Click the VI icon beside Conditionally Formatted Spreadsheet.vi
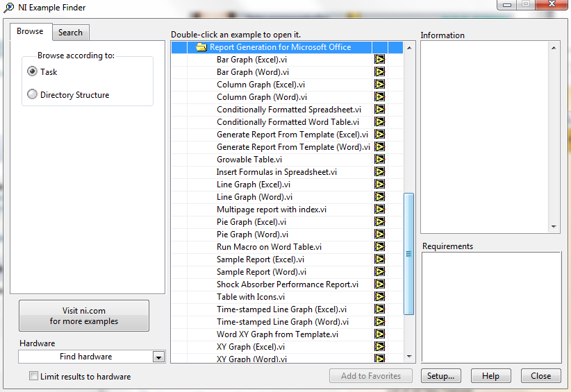 [x=379, y=110]
